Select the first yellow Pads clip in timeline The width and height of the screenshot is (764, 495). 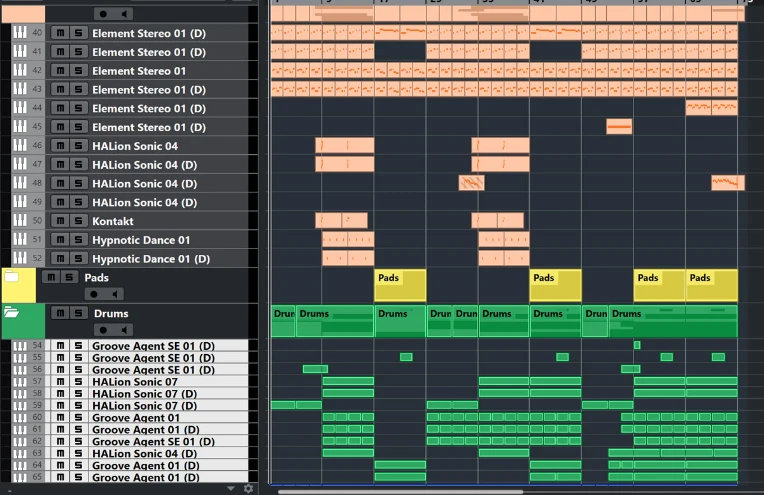400,286
